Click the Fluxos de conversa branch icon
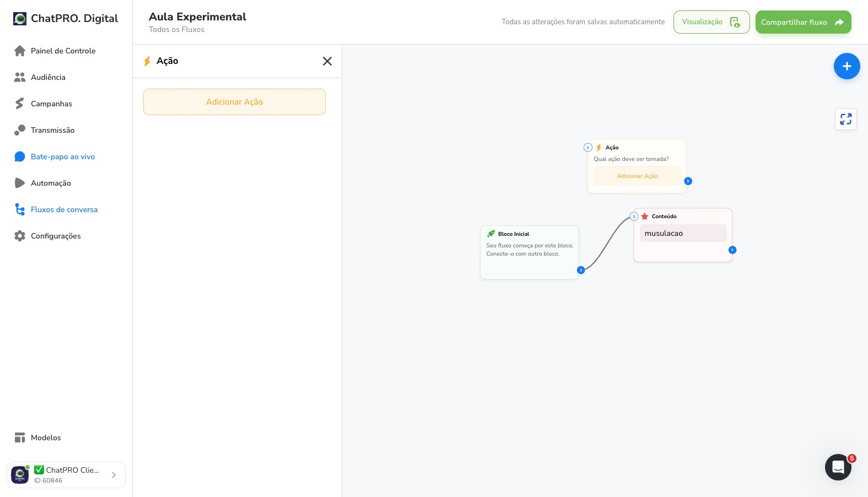Viewport: 868px width, 497px height. pyautogui.click(x=20, y=209)
